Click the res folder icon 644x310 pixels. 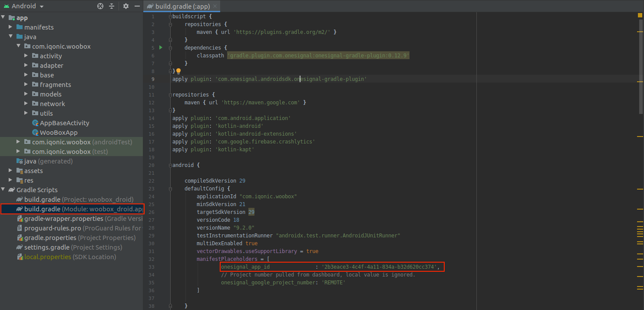coord(20,180)
